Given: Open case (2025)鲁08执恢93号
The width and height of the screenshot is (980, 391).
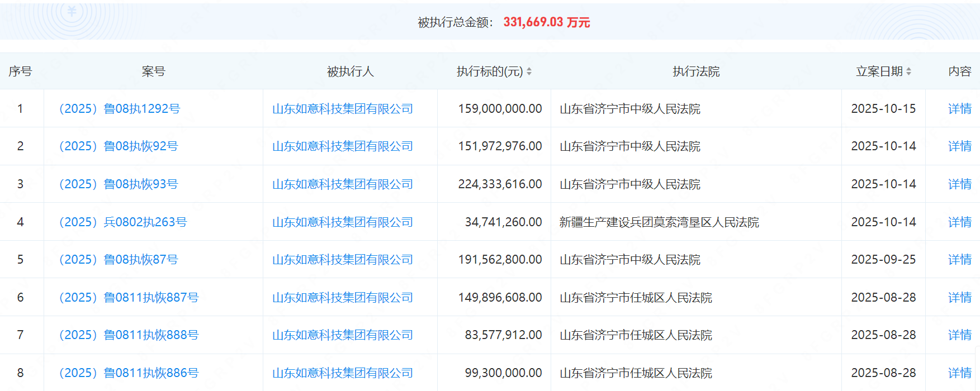Looking at the screenshot, I should (x=119, y=184).
